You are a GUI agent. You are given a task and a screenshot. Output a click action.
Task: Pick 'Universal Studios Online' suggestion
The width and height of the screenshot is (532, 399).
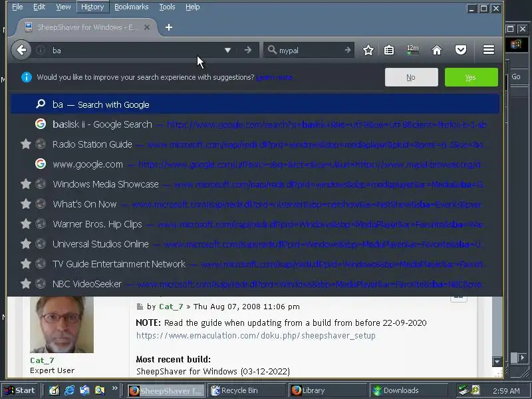click(255, 244)
